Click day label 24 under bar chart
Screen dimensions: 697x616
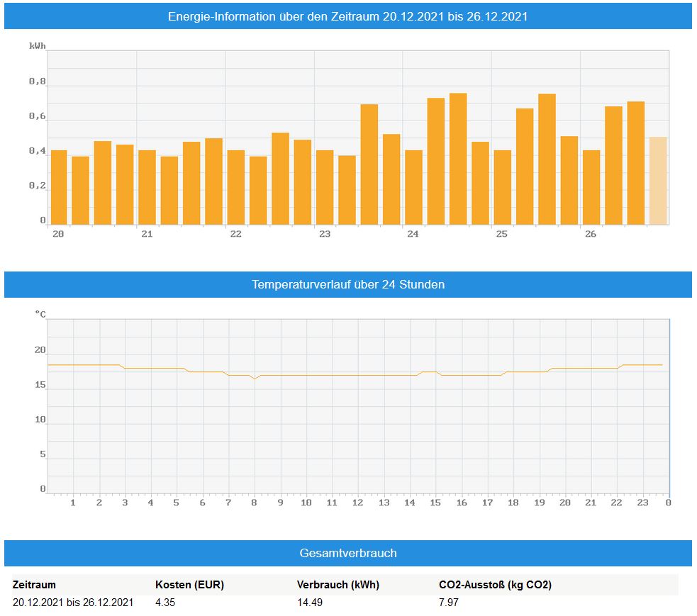tap(413, 234)
